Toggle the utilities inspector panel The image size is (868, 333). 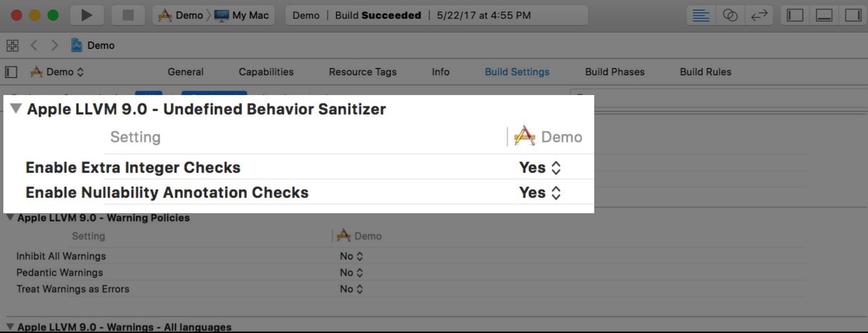point(853,15)
